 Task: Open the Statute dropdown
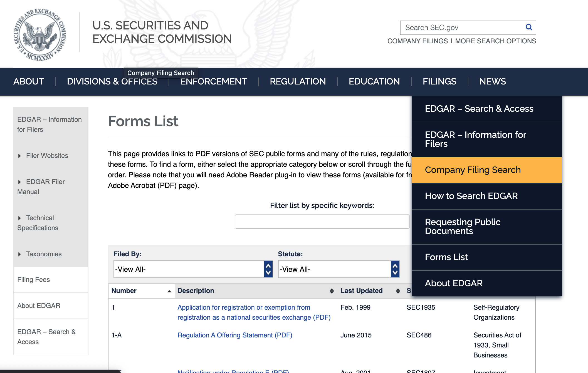tap(339, 269)
